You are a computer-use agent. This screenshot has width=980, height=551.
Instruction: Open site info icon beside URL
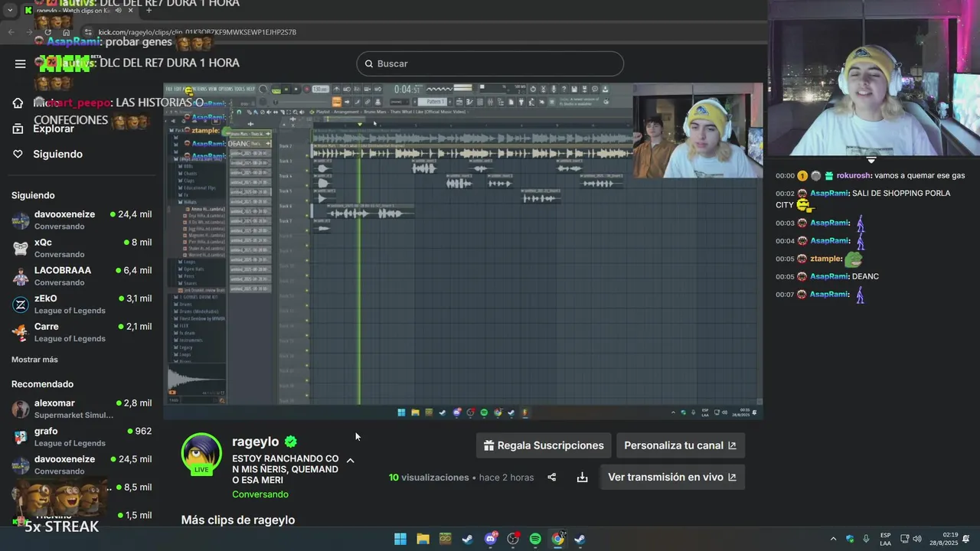click(x=89, y=32)
